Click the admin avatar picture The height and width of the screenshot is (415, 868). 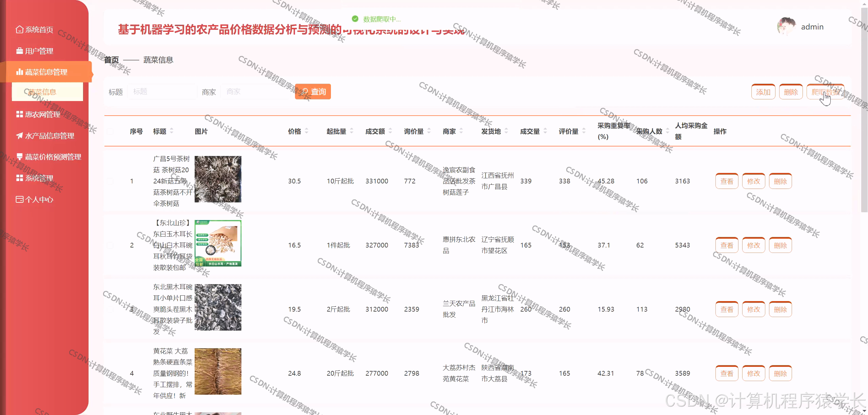(x=787, y=26)
